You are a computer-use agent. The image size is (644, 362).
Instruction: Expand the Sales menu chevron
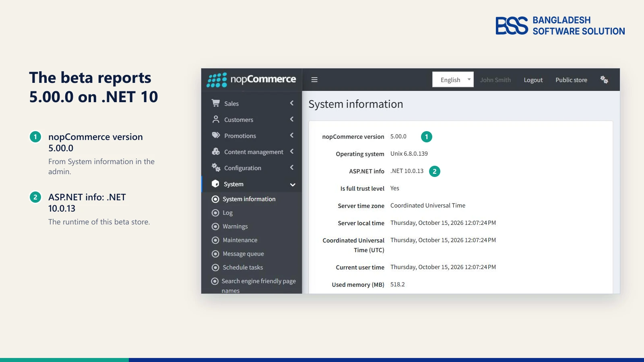[292, 103]
